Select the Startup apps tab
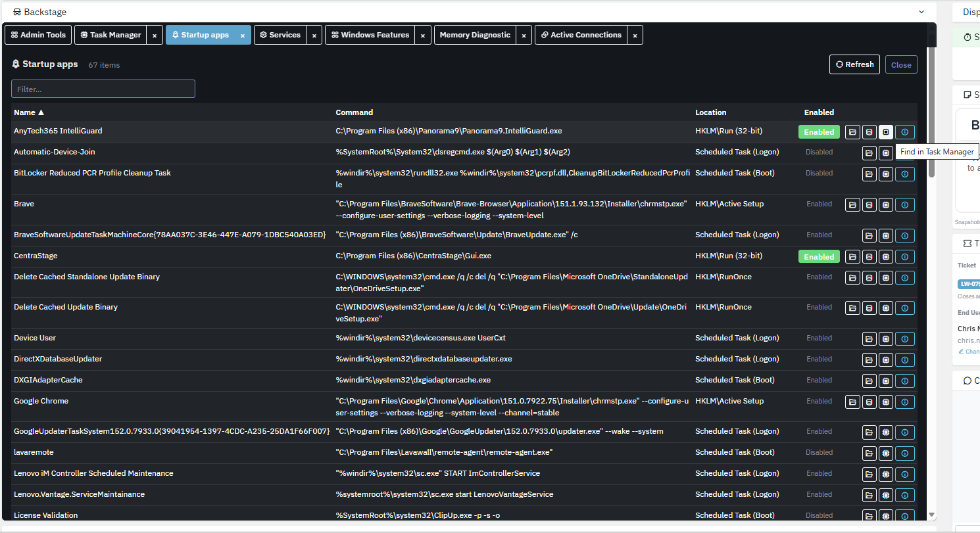 click(199, 35)
